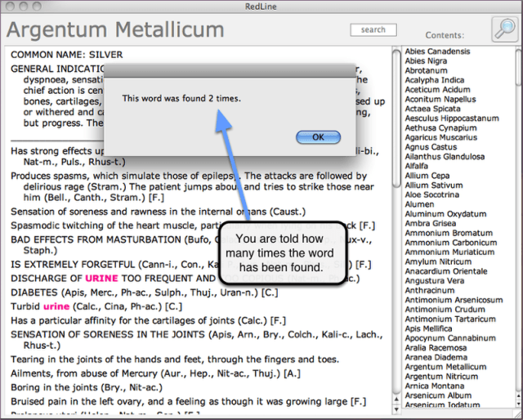Click highlighted URINE in DISCHARGE line
Viewport: 523px width, 420px height.
coord(101,278)
